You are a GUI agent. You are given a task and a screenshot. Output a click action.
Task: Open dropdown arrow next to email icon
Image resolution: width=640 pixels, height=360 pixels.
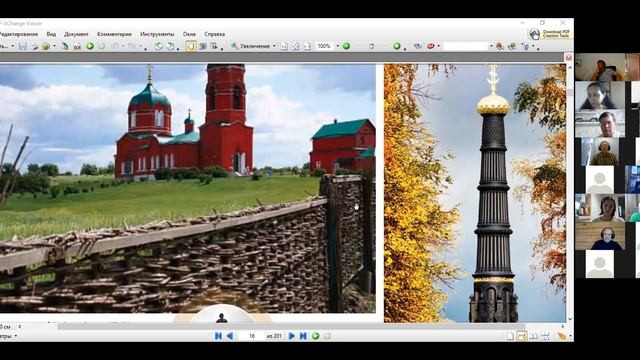coord(54,46)
